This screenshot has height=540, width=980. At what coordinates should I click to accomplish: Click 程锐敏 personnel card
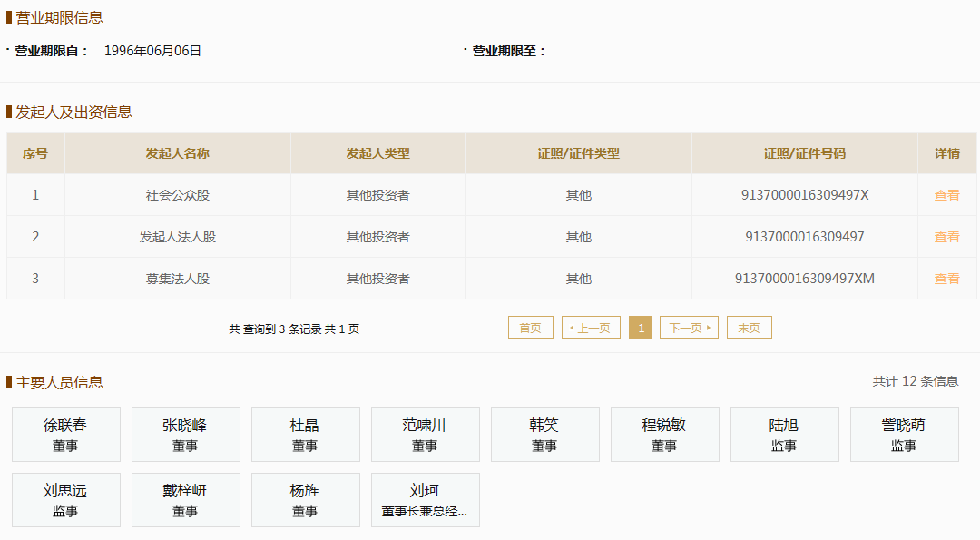pos(665,435)
